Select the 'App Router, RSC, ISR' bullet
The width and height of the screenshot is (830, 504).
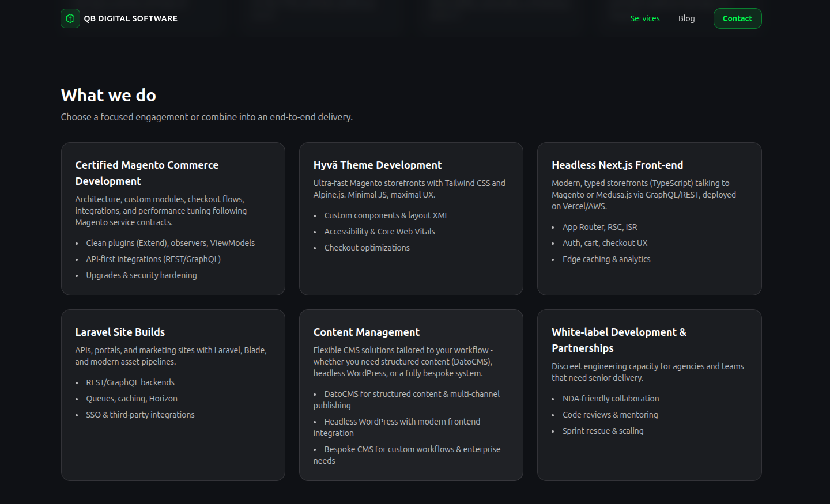coord(599,226)
